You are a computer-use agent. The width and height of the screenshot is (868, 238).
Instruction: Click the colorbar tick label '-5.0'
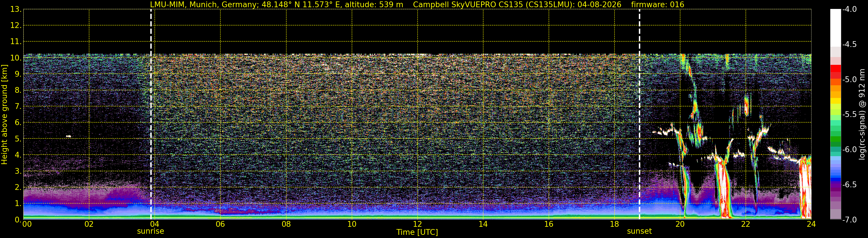click(x=850, y=80)
